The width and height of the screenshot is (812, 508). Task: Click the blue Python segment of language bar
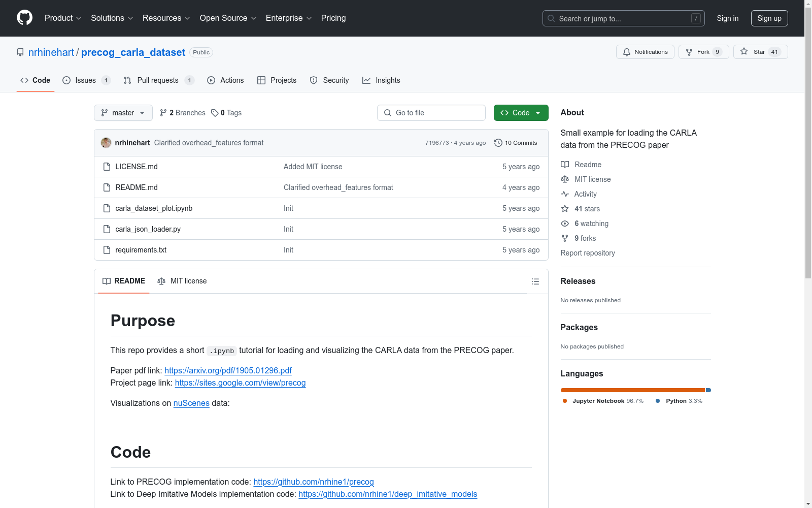[708, 390]
